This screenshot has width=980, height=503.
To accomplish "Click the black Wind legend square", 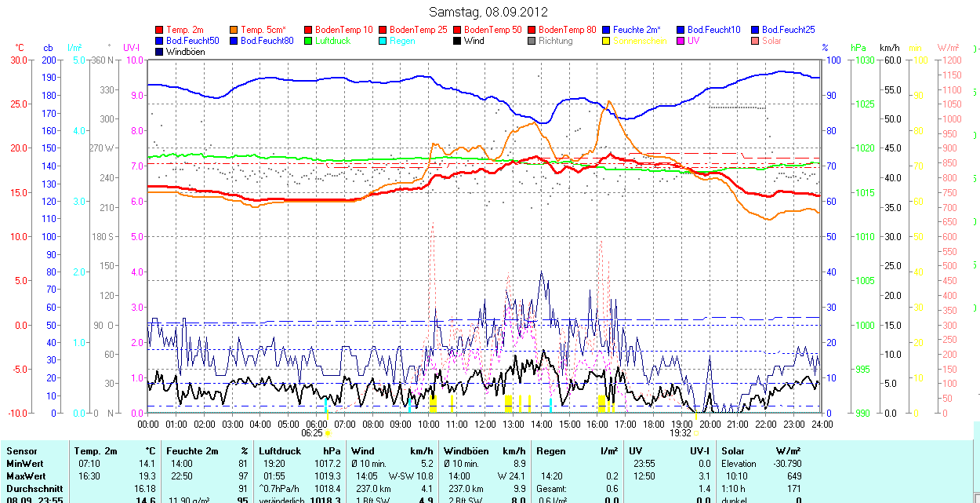I will point(457,41).
